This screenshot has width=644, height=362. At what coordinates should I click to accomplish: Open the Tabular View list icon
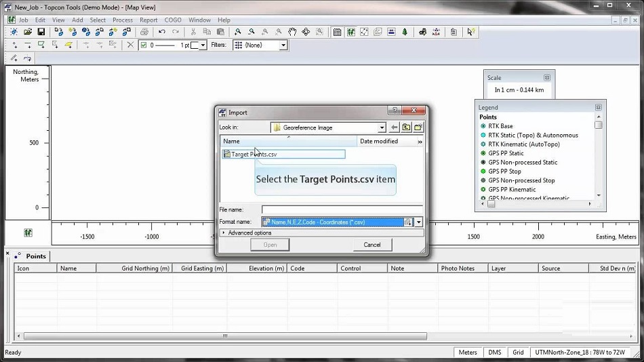(x=337, y=32)
